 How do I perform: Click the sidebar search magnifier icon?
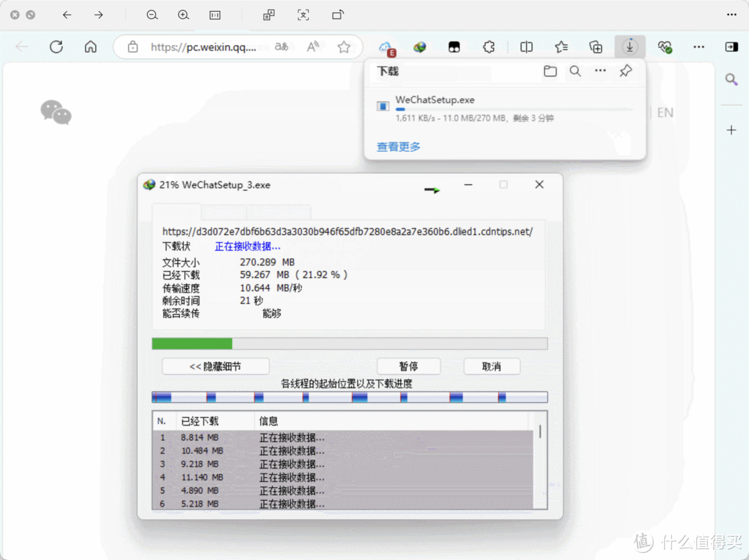point(732,79)
